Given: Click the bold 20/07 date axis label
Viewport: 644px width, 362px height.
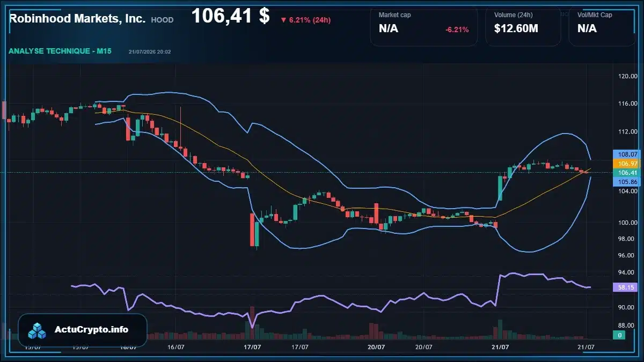Looking at the screenshot, I should 376,347.
